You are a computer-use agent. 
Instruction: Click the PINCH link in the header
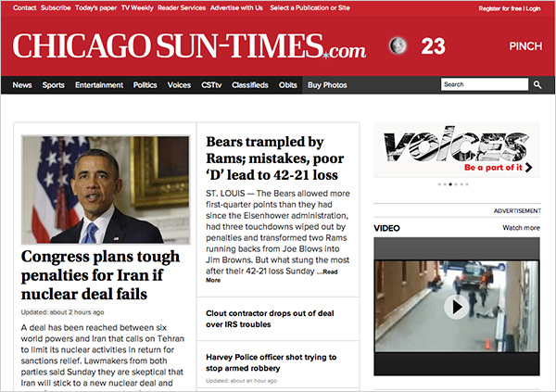(x=525, y=46)
